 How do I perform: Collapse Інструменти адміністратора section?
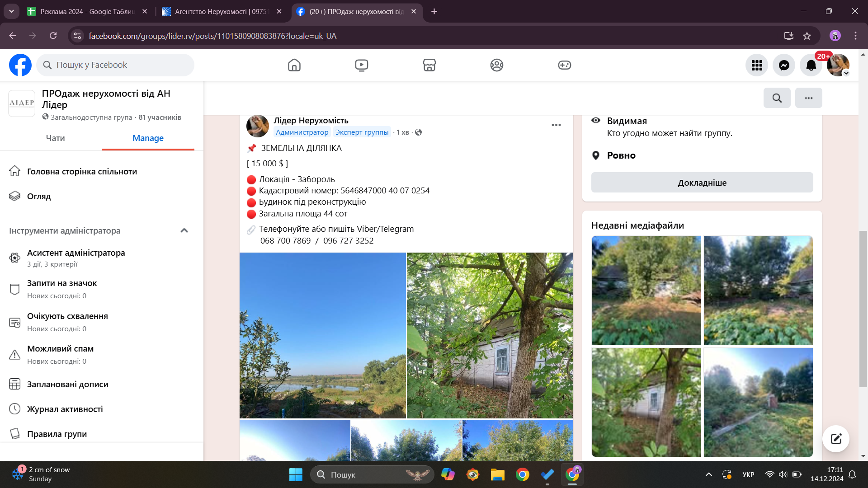pyautogui.click(x=184, y=230)
